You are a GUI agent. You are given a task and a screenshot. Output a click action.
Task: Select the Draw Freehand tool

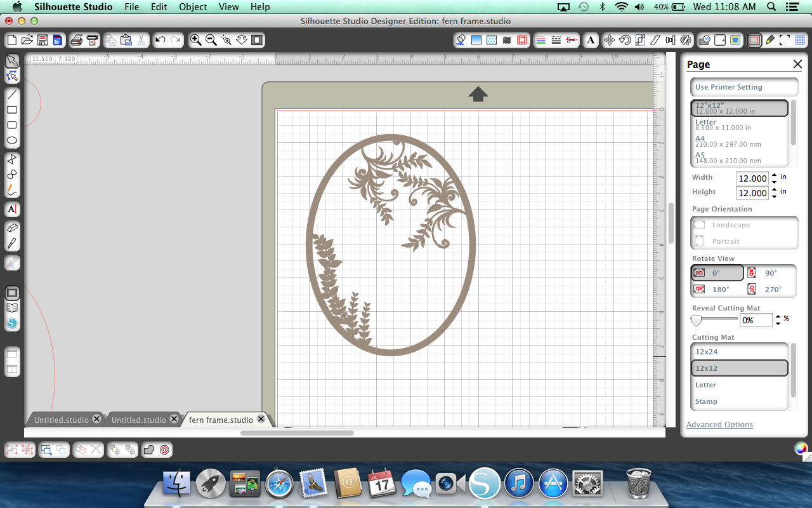[x=12, y=189]
